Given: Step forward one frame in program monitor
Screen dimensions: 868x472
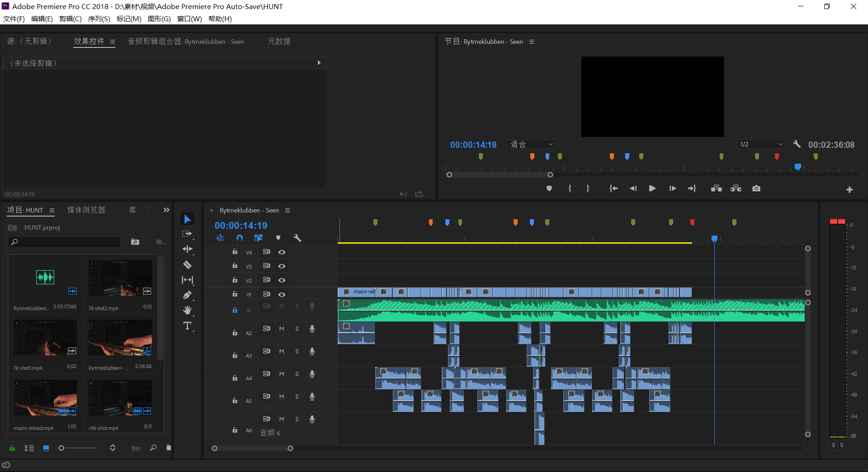Looking at the screenshot, I should coord(673,189).
